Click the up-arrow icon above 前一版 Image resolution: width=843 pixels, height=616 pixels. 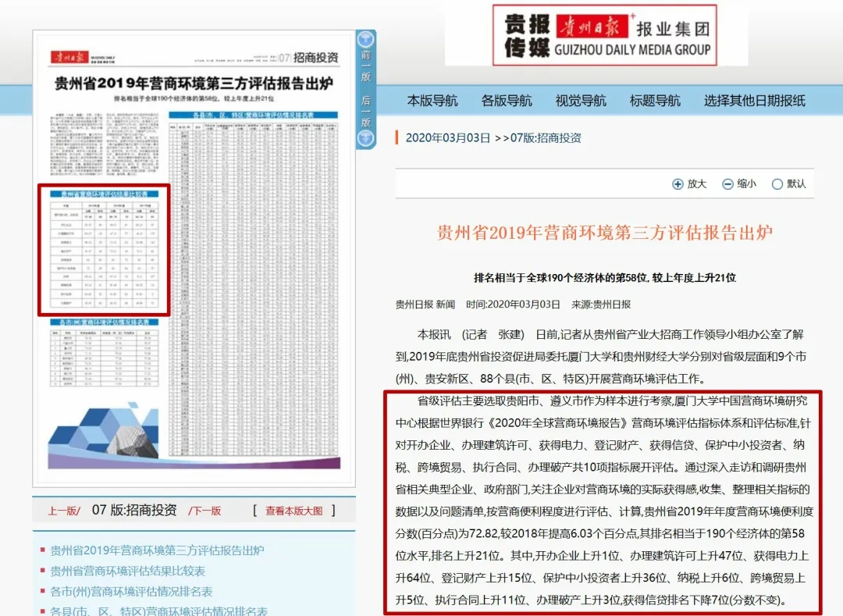click(x=365, y=39)
